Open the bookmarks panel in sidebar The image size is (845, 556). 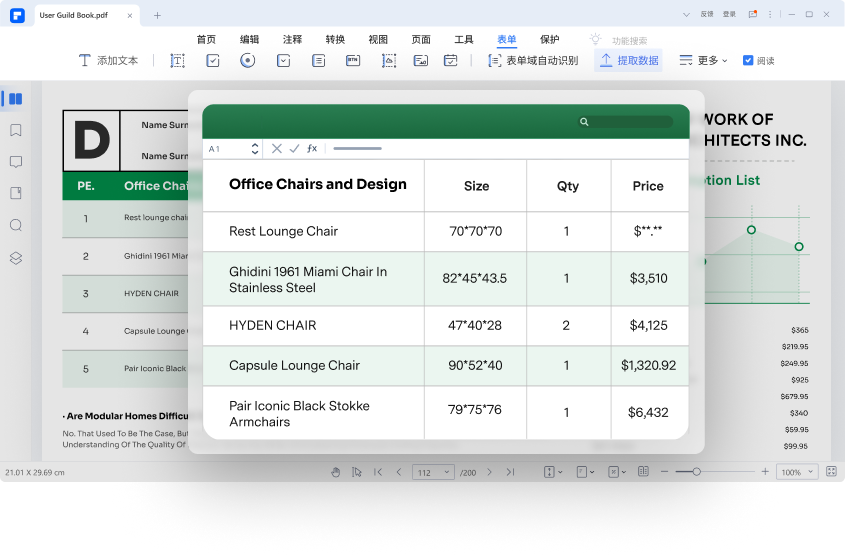pyautogui.click(x=16, y=130)
